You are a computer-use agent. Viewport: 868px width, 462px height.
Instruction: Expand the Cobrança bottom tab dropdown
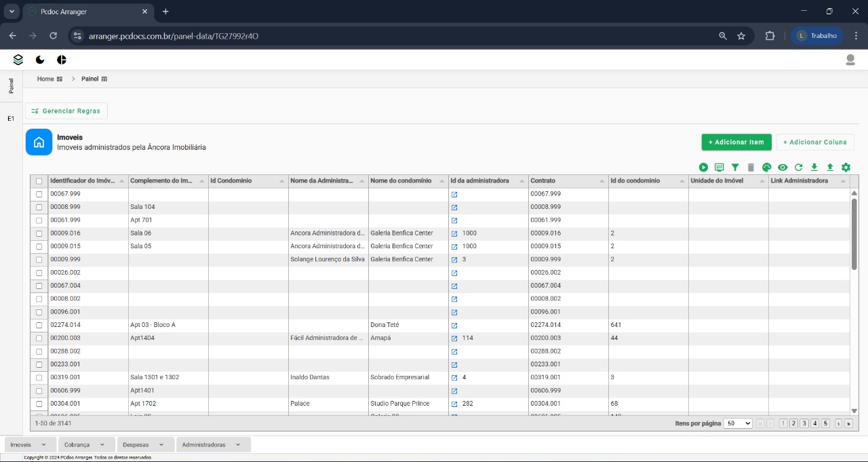pos(102,445)
